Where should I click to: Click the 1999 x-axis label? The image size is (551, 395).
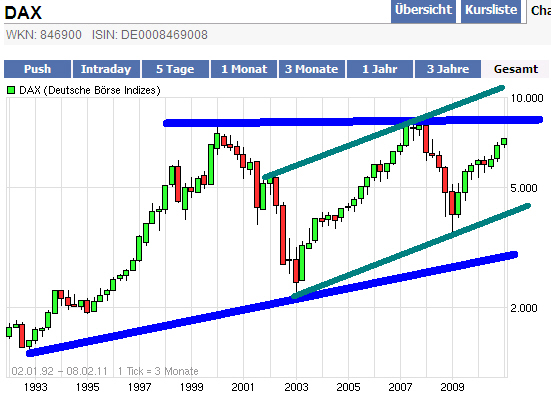(192, 387)
